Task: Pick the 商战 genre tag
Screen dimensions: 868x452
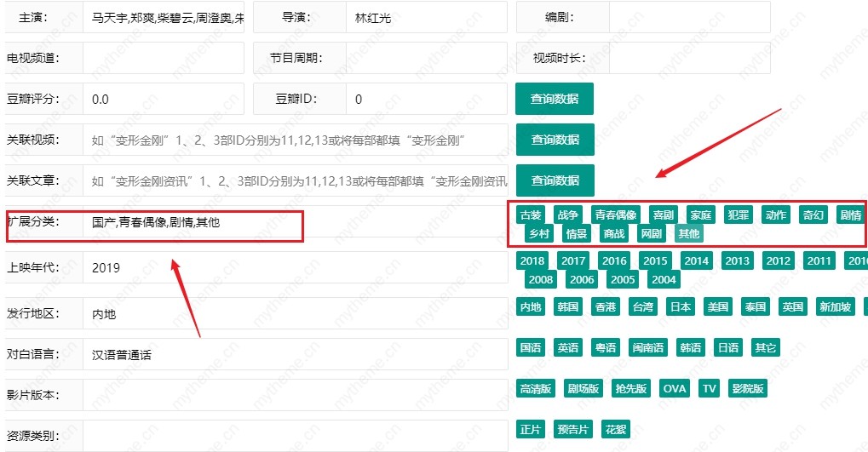Action: (613, 234)
